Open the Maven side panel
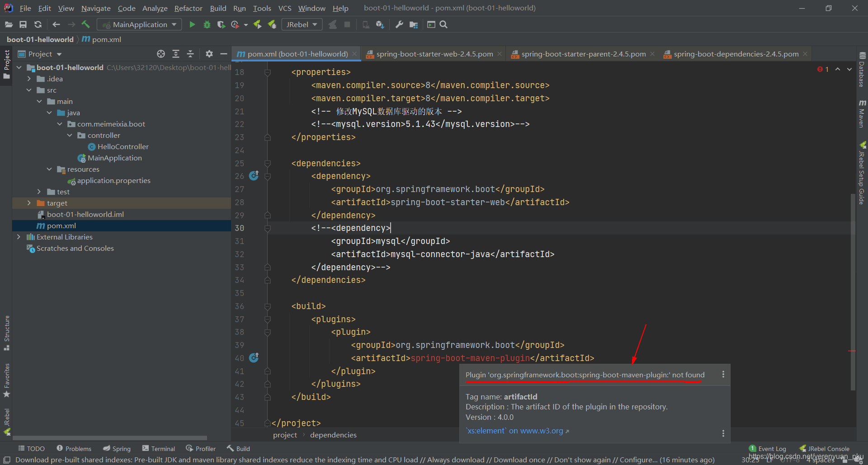 862,114
